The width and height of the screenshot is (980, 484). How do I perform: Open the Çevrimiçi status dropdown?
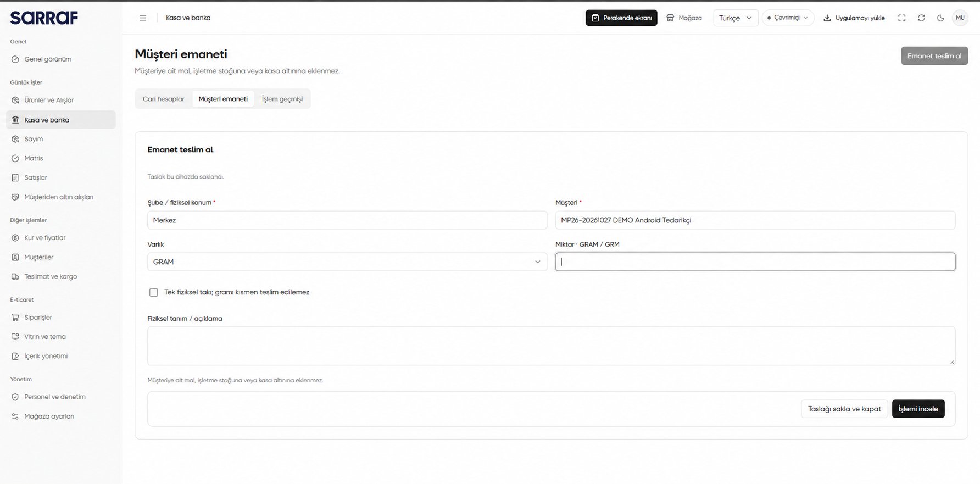tap(788, 18)
